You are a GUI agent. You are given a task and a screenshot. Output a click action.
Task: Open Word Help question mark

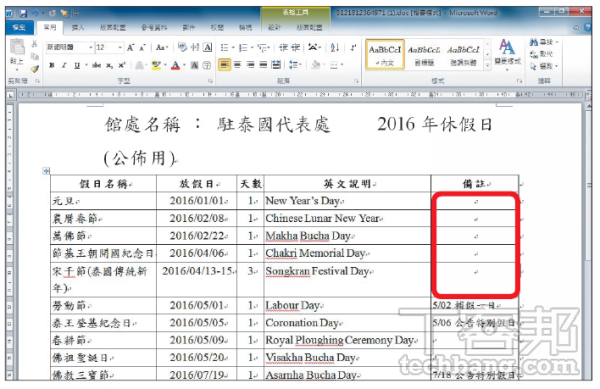tap(588, 28)
